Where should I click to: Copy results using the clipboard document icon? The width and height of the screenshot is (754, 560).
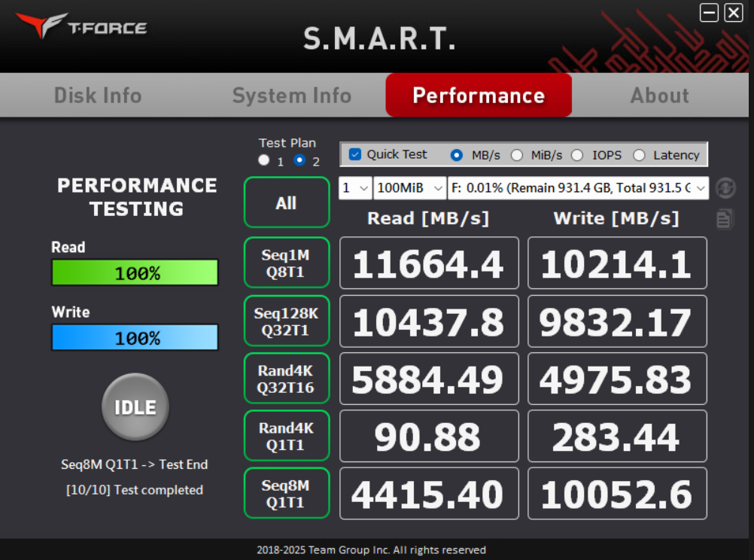(725, 218)
